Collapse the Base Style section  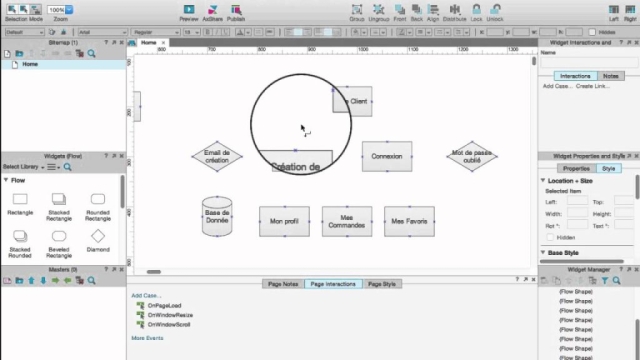pos(543,253)
